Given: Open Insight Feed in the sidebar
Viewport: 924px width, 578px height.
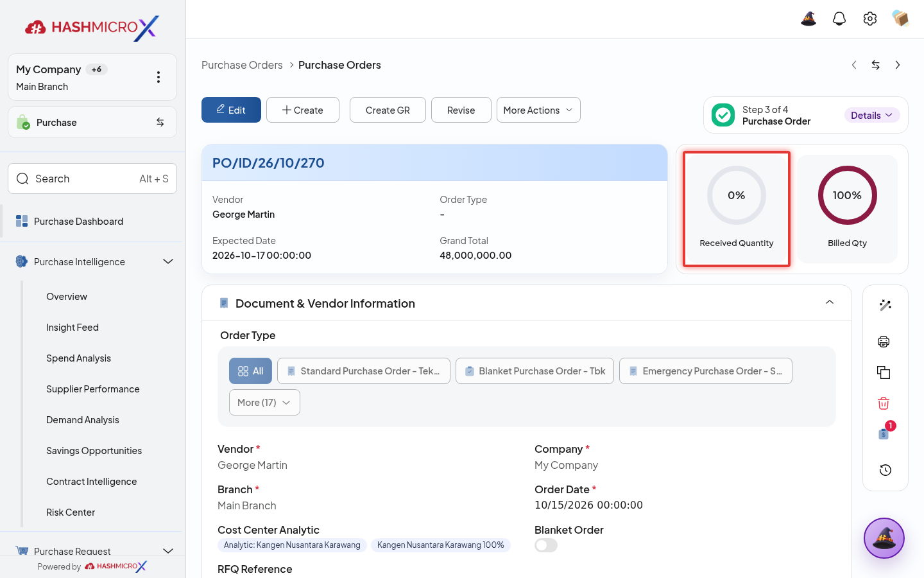Looking at the screenshot, I should point(73,328).
